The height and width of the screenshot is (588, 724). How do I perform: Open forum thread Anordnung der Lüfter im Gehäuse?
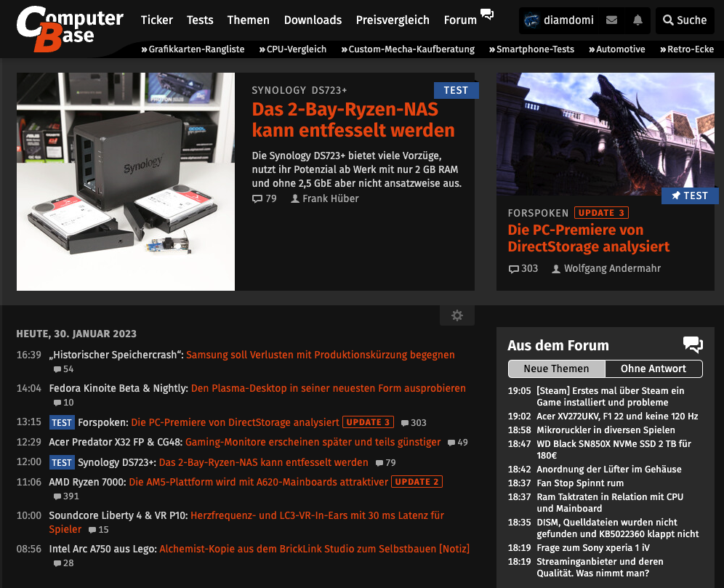coord(608,470)
